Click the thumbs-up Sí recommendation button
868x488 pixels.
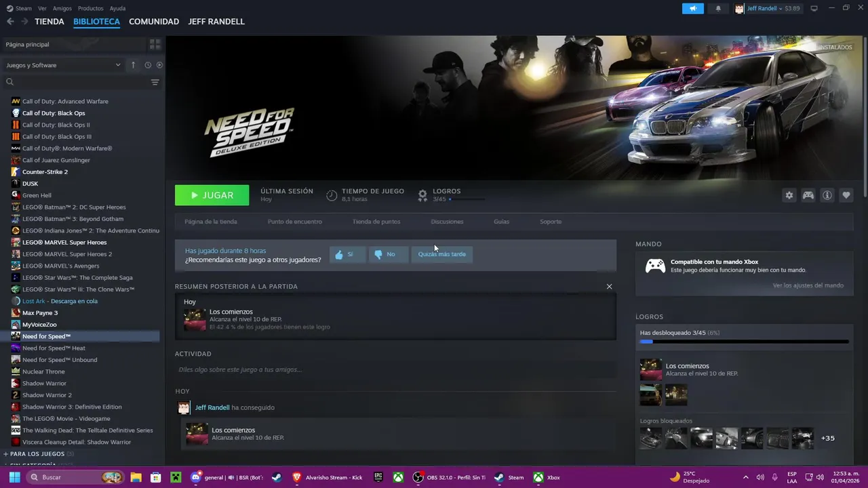(347, 254)
